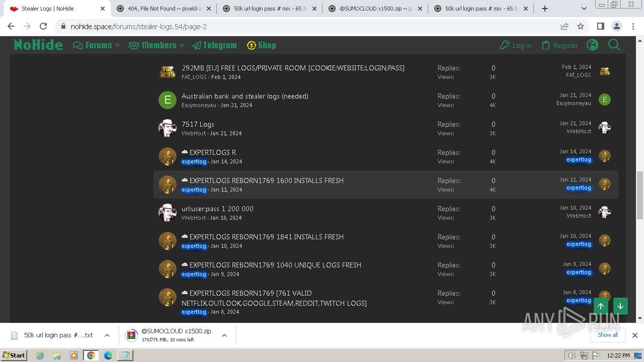Click the @SUMOCLOUD x1500.zip download item
Image resolution: width=644 pixels, height=362 pixels.
point(169,335)
